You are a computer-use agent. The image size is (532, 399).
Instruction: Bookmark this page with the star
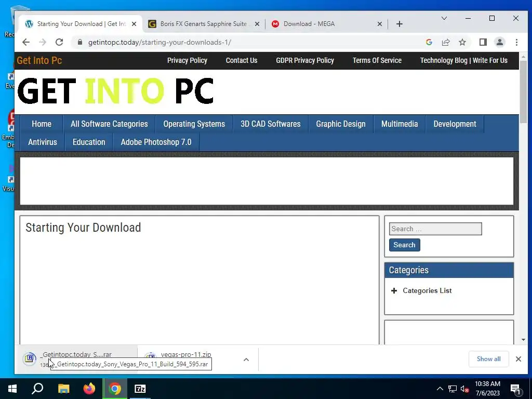click(x=462, y=42)
